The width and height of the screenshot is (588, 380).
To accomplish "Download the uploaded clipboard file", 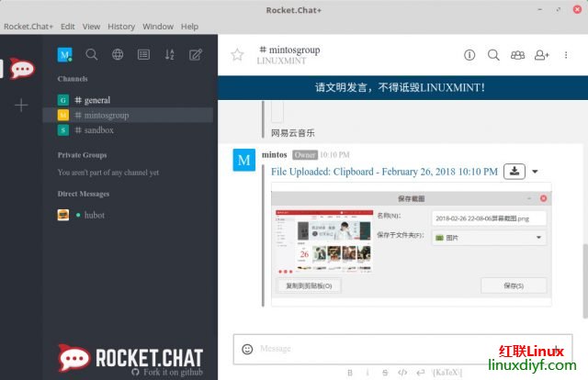I will coord(514,172).
